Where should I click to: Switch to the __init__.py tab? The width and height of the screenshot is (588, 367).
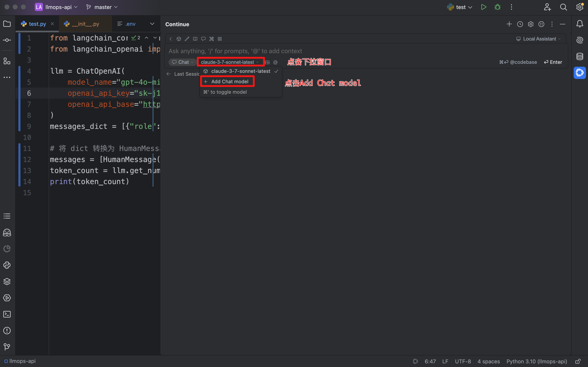point(85,24)
